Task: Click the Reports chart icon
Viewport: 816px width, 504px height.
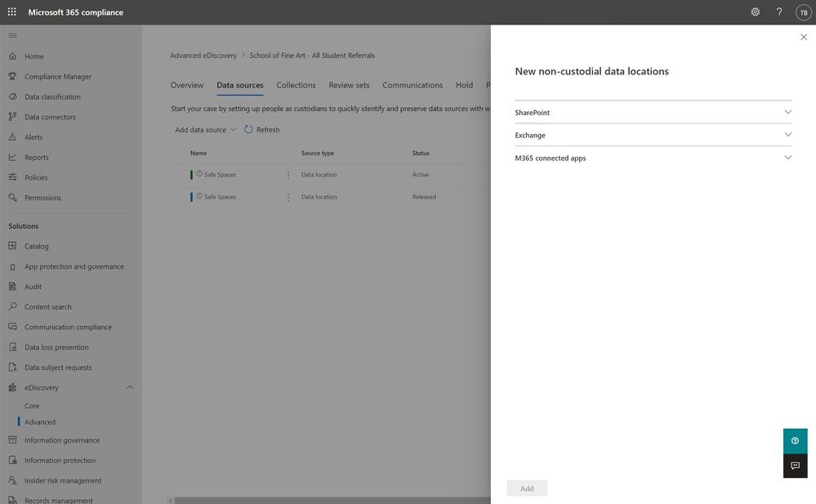Action: pos(13,157)
